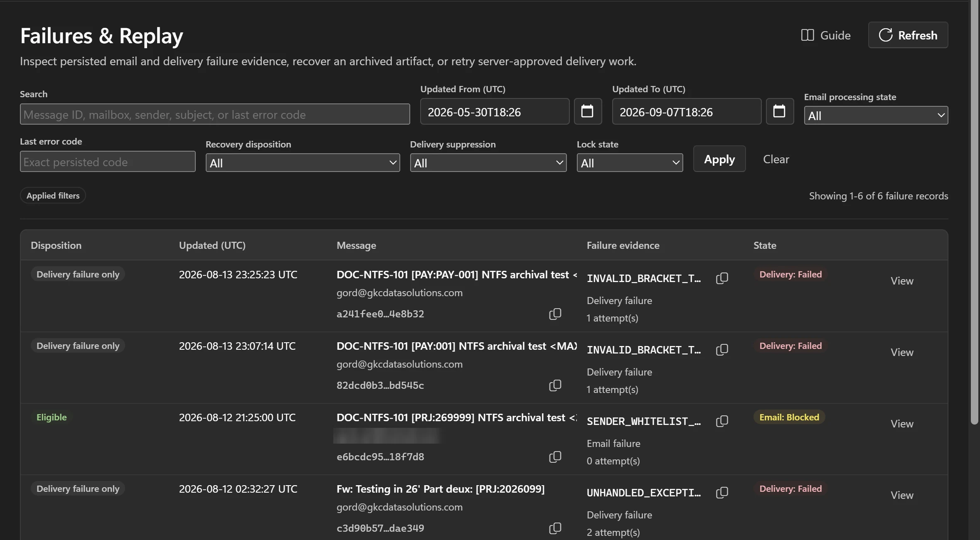The width and height of the screenshot is (980, 540).
Task: View record updated 2026-08-12 02:32:27
Action: click(x=902, y=496)
